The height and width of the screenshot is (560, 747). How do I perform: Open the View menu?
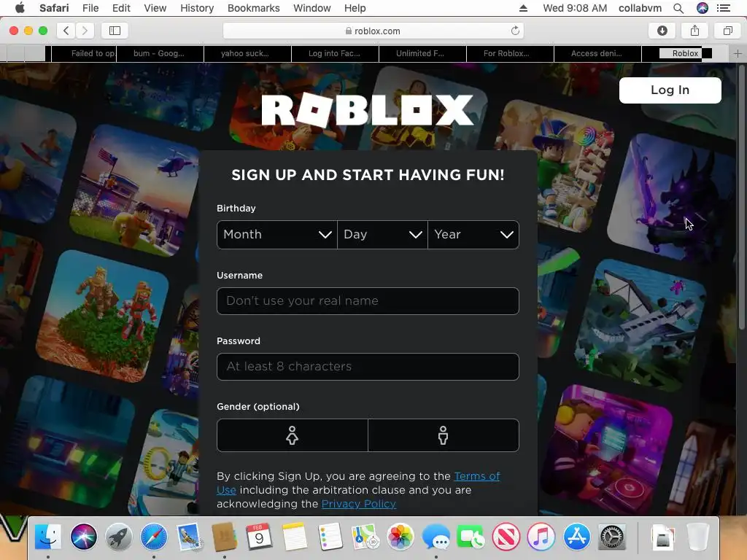point(155,8)
